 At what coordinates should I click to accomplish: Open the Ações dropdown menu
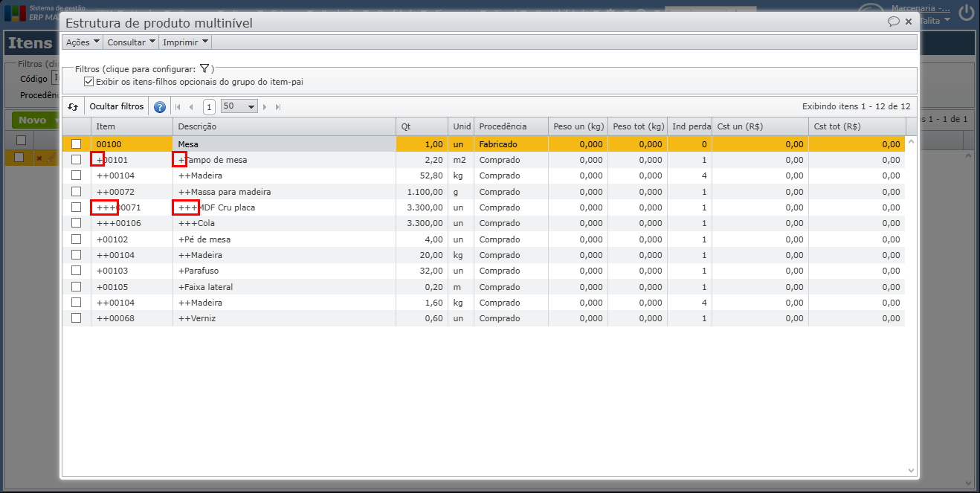pyautogui.click(x=82, y=42)
